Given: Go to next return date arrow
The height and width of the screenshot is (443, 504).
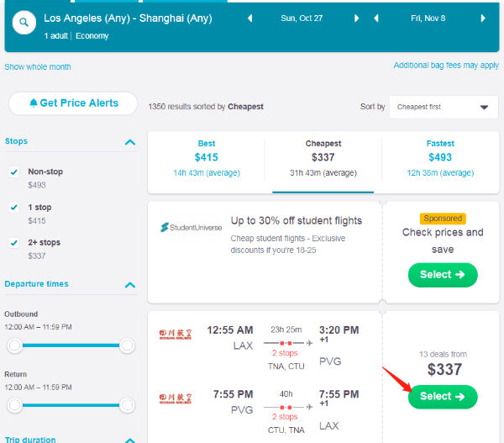Looking at the screenshot, I should pos(483,18).
